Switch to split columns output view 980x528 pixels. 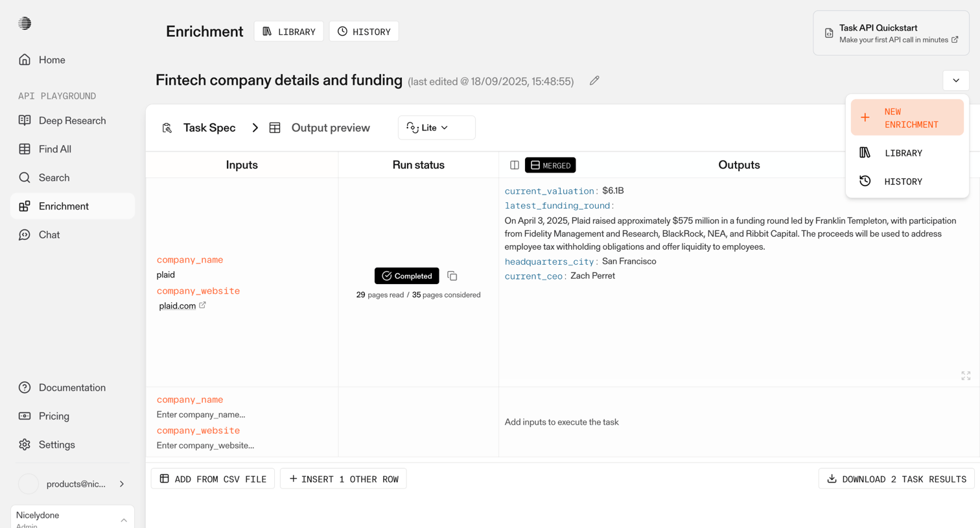point(515,165)
